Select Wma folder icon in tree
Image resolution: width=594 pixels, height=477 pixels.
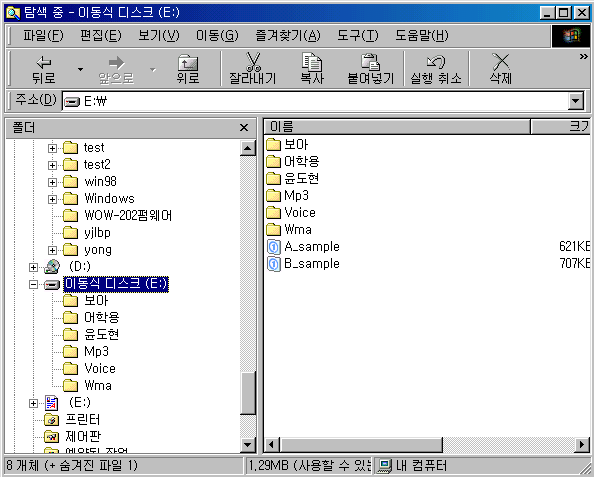coord(70,386)
